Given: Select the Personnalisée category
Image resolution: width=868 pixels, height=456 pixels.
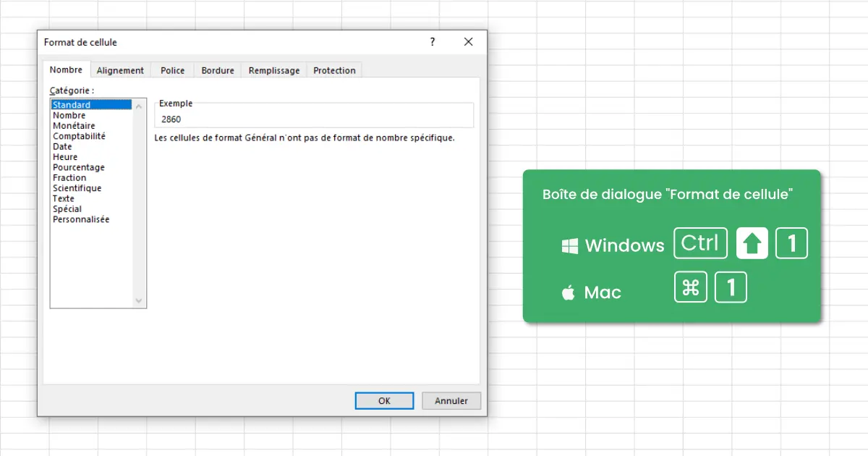Looking at the screenshot, I should tap(92, 219).
